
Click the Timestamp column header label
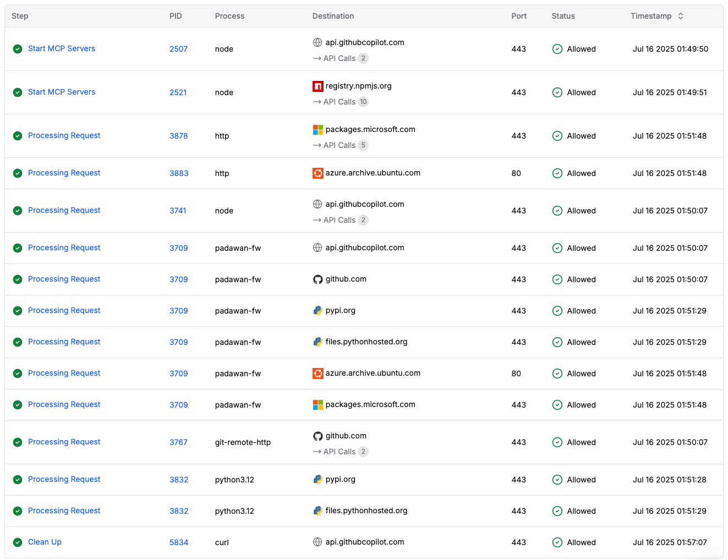click(x=651, y=16)
